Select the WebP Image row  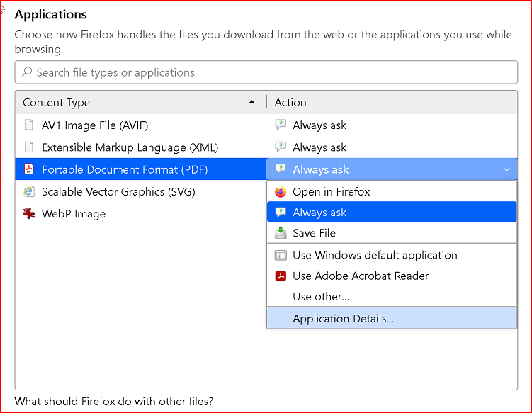pos(141,213)
